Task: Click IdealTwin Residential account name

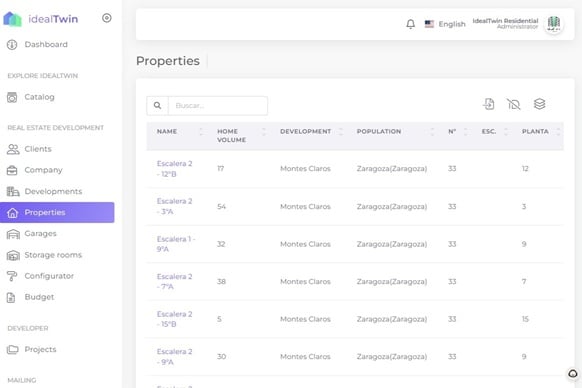Action: [505, 21]
